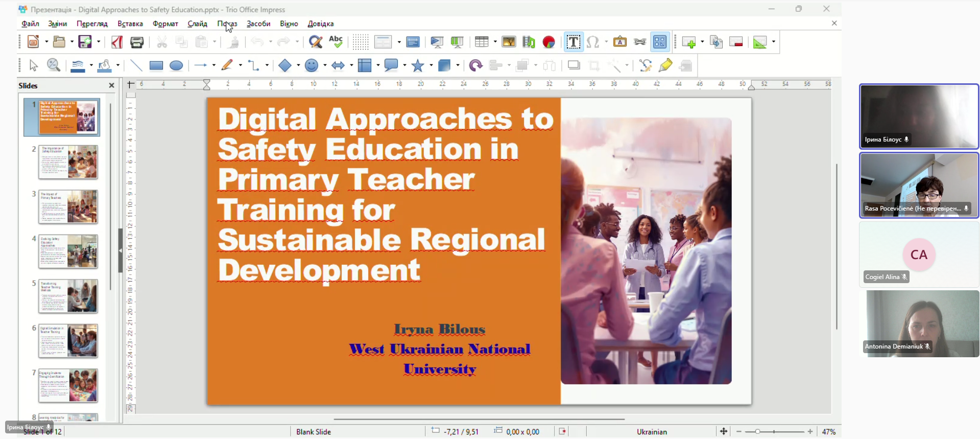
Task: Select the Ellipse drawing tool
Action: tap(176, 65)
